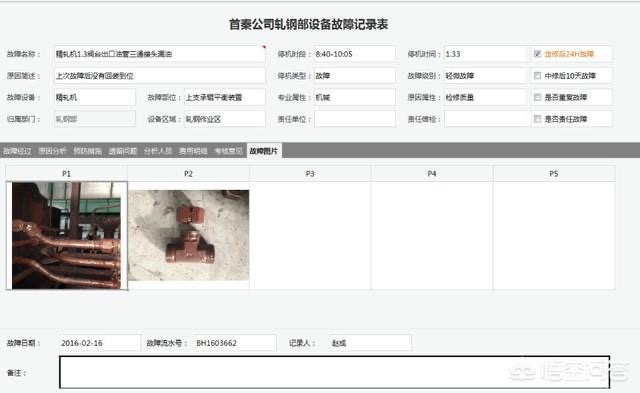
Task: Tick the 是否责任故障 checkbox
Action: click(538, 119)
